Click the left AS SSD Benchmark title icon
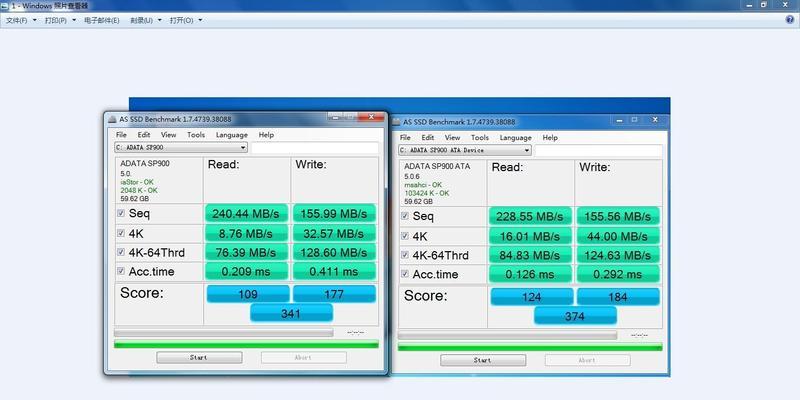 coord(112,119)
